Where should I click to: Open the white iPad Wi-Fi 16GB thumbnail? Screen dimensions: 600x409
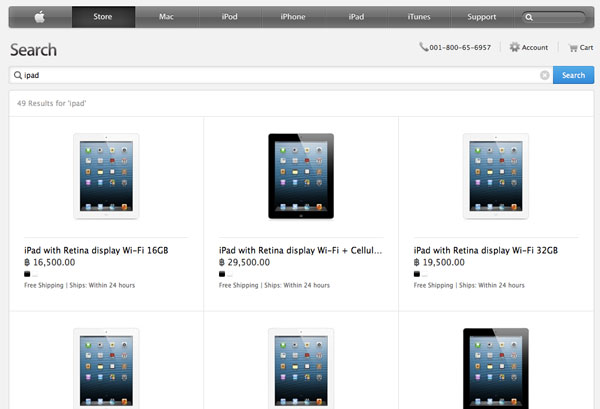pos(106,176)
